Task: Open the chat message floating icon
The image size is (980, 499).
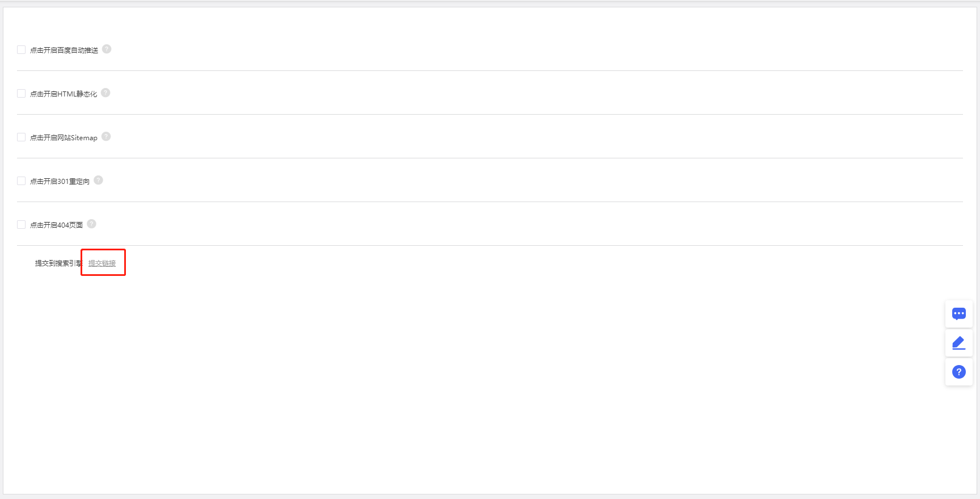Action: tap(958, 314)
